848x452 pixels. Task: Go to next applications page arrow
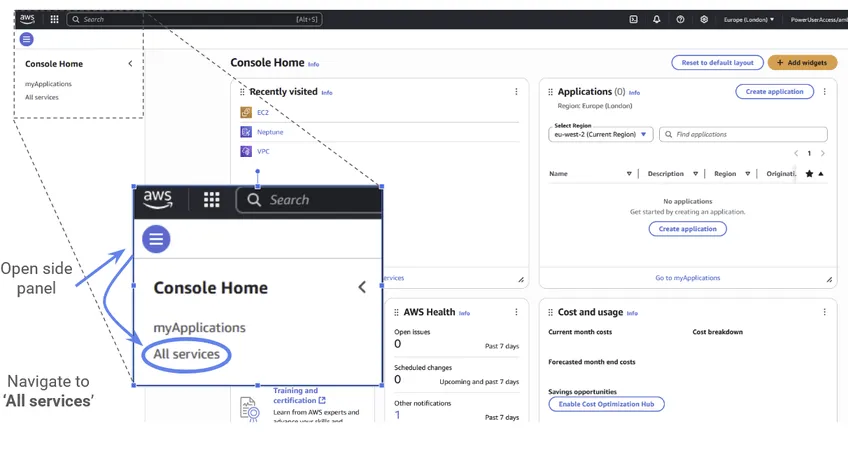click(823, 154)
